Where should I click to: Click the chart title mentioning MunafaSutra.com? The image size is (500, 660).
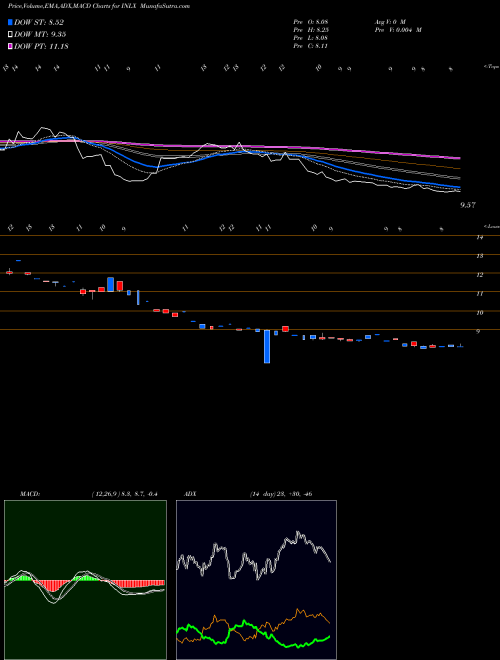pos(99,6)
